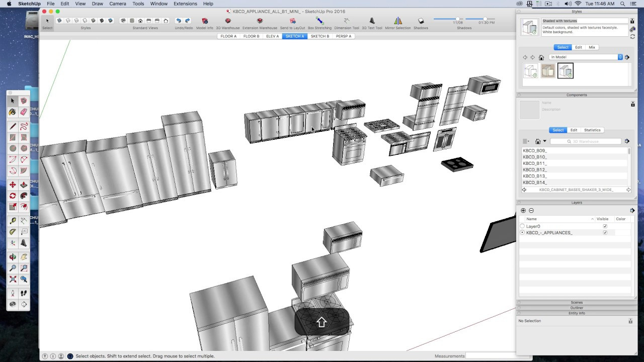Set Layer0 as active layer radio
The width and height of the screenshot is (644, 362).
tap(522, 226)
